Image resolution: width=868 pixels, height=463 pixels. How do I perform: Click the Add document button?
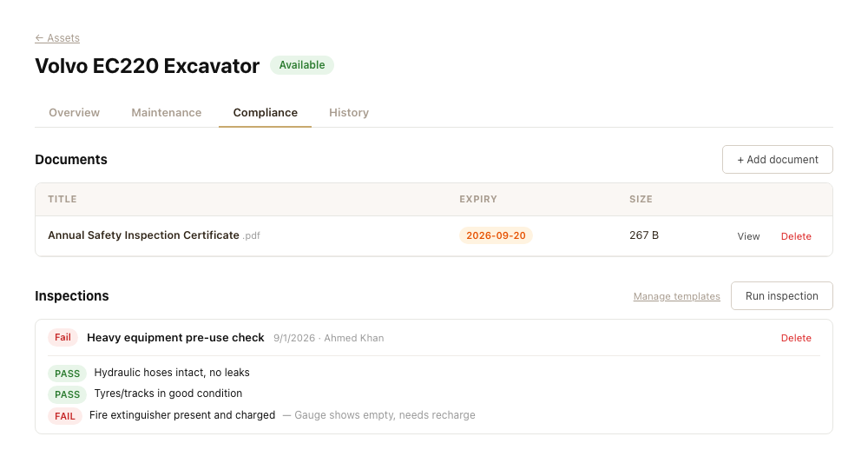[x=777, y=160]
